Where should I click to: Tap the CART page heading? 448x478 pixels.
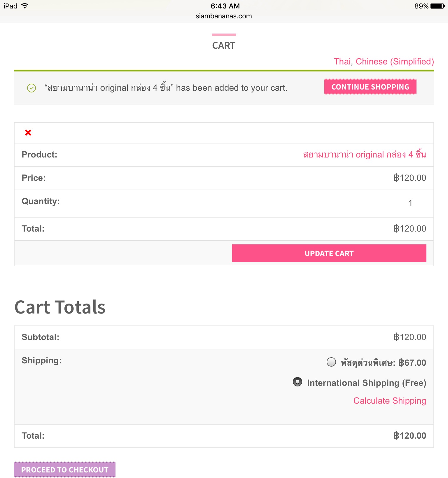[224, 45]
